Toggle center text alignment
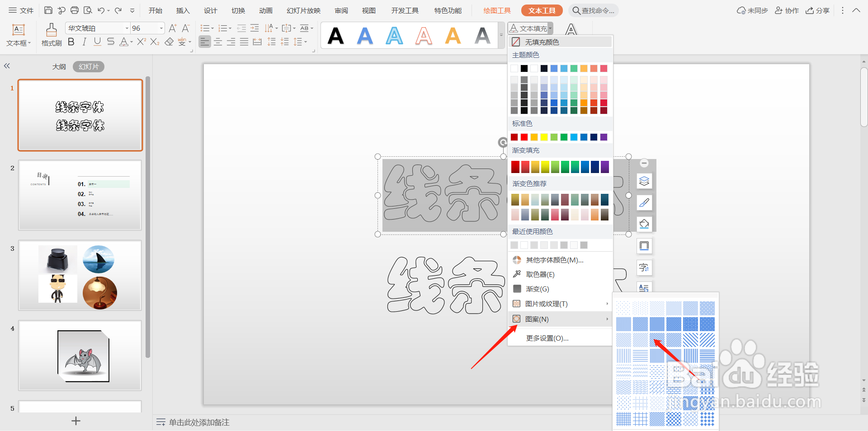868x431 pixels. pos(218,42)
